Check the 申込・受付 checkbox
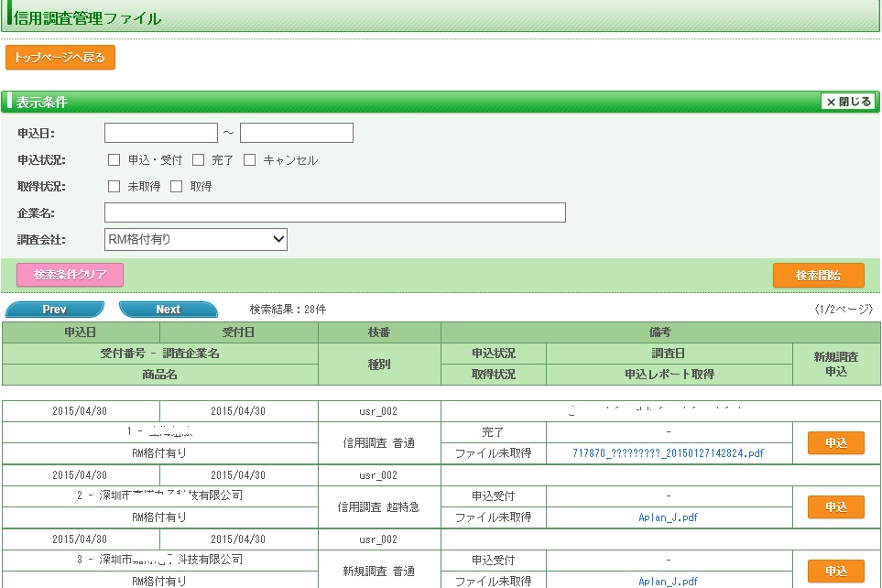This screenshot has width=882, height=588. coord(114,160)
